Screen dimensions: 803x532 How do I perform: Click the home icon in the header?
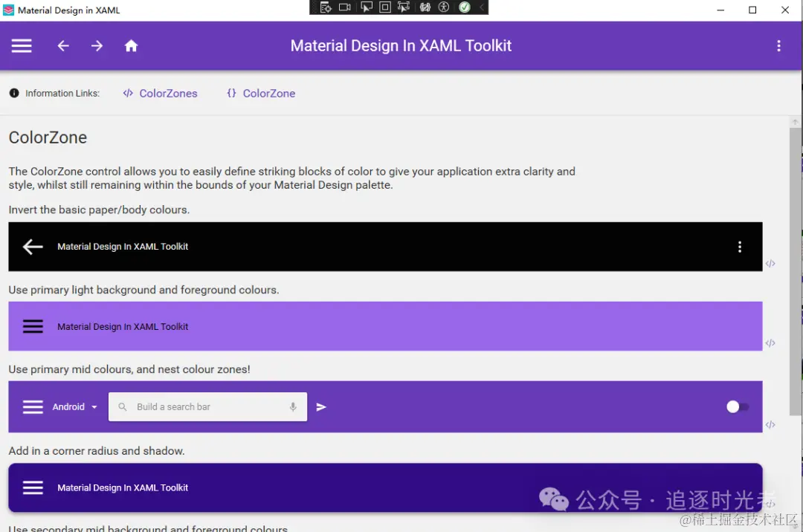point(131,46)
